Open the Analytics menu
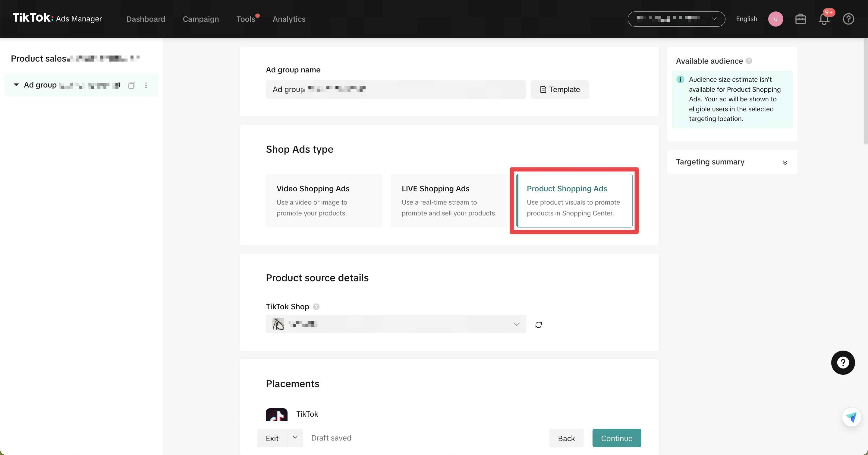The width and height of the screenshot is (868, 455). (x=289, y=19)
